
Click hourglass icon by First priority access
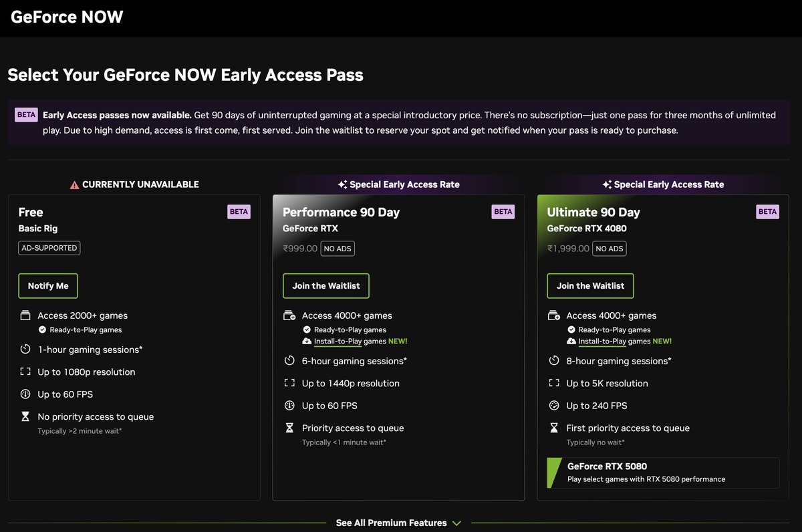pos(554,428)
